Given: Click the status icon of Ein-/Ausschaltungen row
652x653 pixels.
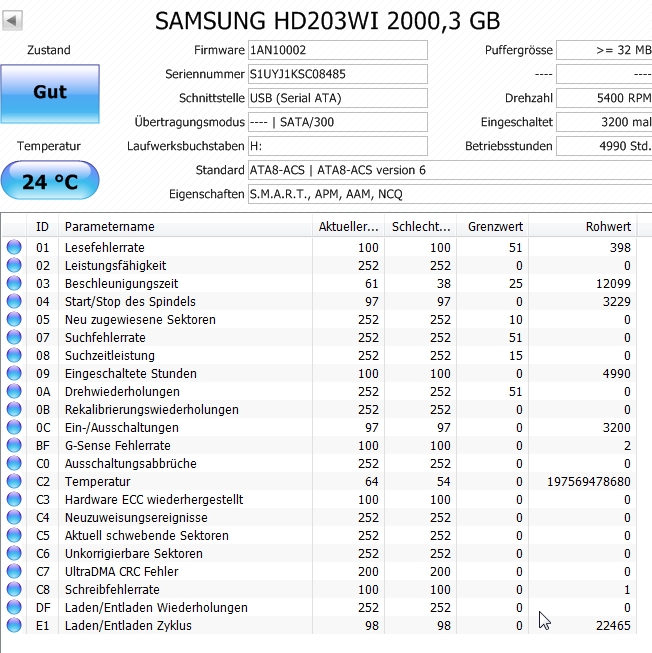Looking at the screenshot, I should click(x=14, y=427).
